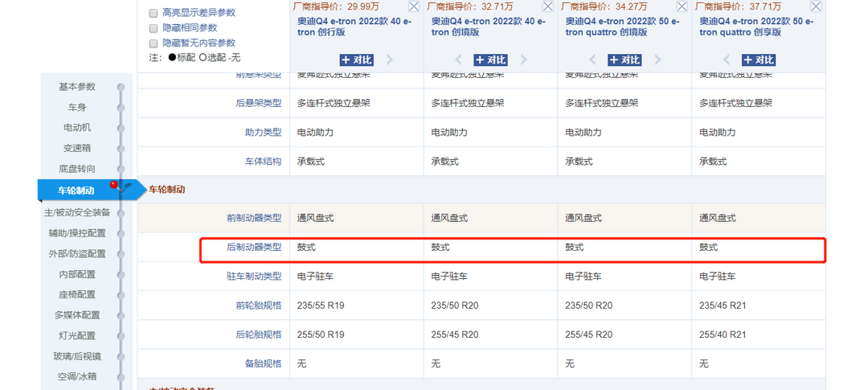The width and height of the screenshot is (868, 390).
Task: Move 50 quattro 创境版 column left arrow
Action: [x=592, y=60]
